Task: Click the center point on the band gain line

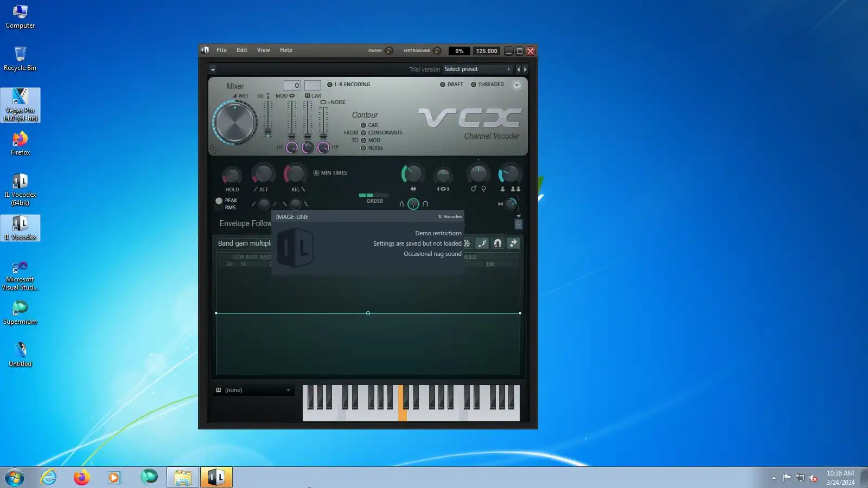Action: click(368, 313)
